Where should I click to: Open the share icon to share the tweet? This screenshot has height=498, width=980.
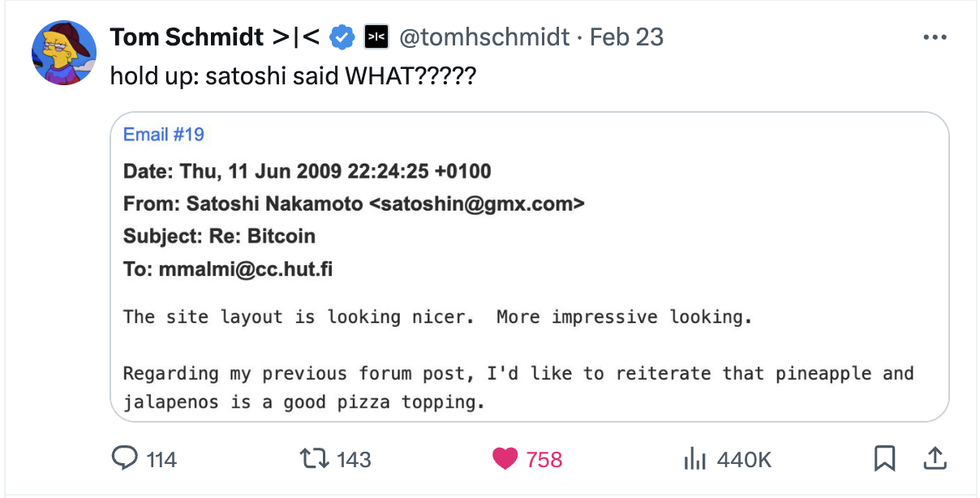(x=935, y=458)
